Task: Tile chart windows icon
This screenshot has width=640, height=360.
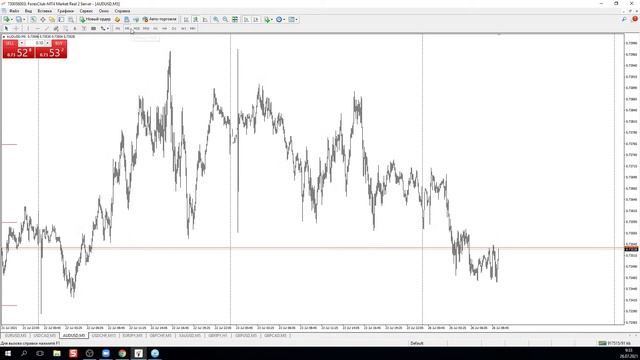Action: coord(235,19)
